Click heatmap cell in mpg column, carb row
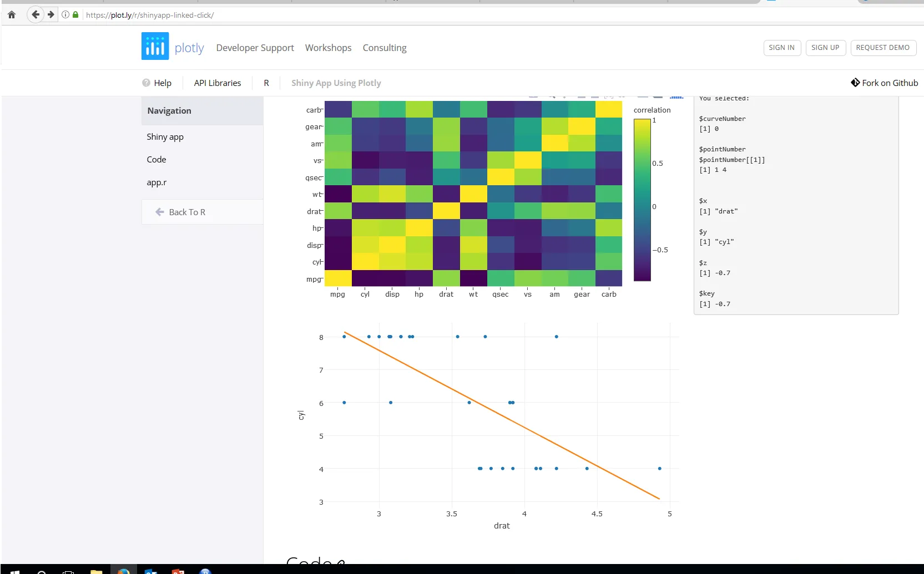The width and height of the screenshot is (924, 574). (338, 109)
